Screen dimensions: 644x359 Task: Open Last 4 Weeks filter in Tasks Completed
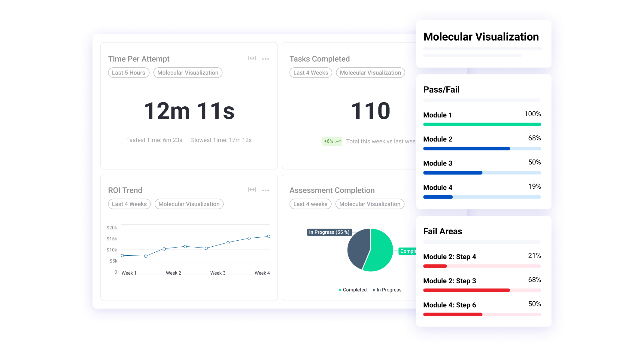pos(311,73)
